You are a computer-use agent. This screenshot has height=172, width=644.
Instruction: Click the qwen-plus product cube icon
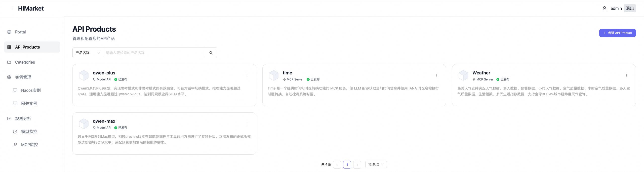click(84, 75)
